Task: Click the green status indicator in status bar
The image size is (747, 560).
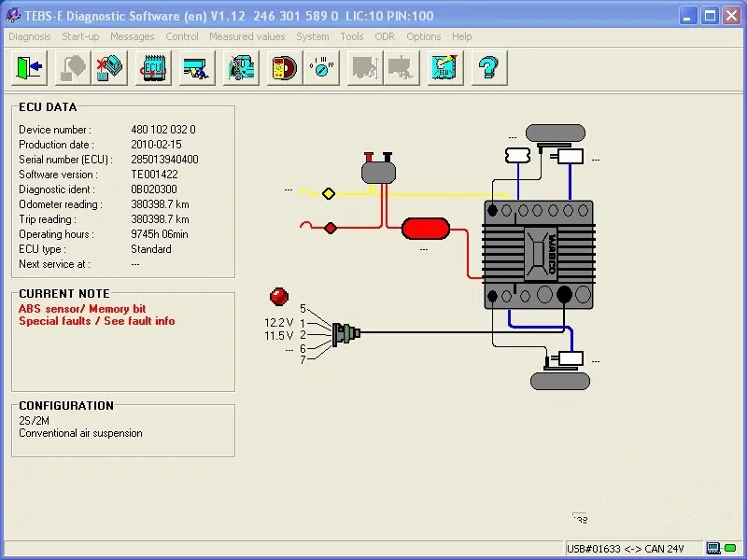Action: pos(729,549)
